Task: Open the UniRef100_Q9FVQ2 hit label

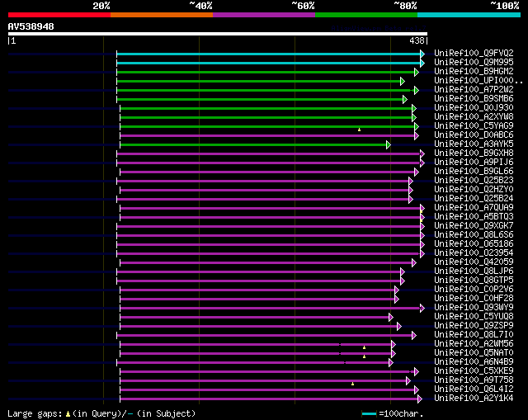Action: [x=474, y=53]
